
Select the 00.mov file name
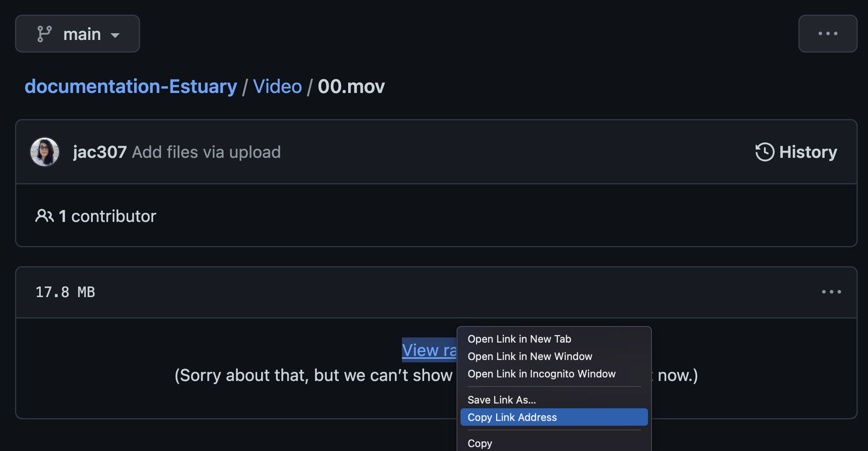point(351,86)
